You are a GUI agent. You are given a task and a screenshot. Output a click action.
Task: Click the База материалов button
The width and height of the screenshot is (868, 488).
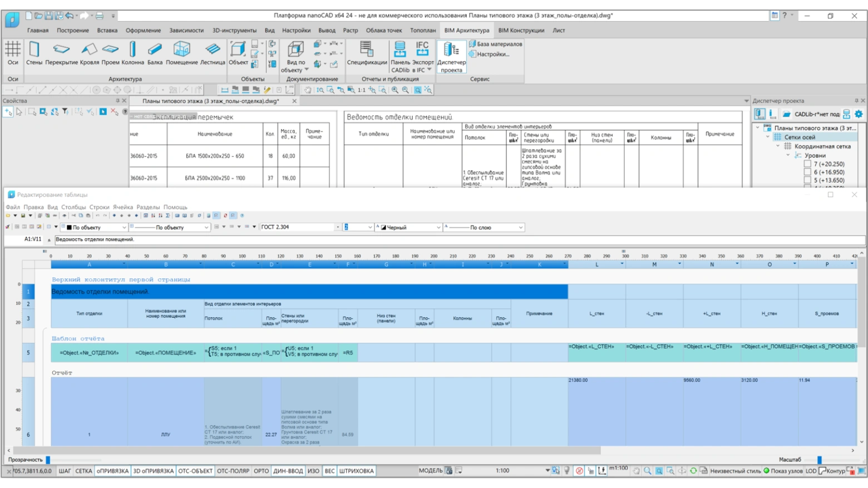(x=496, y=44)
